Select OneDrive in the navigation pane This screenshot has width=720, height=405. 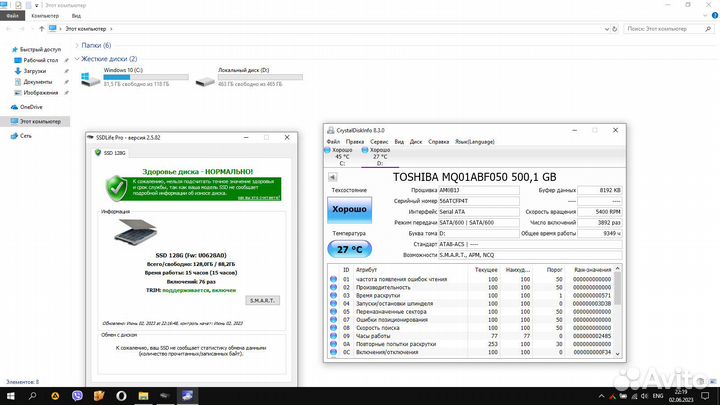[x=31, y=107]
